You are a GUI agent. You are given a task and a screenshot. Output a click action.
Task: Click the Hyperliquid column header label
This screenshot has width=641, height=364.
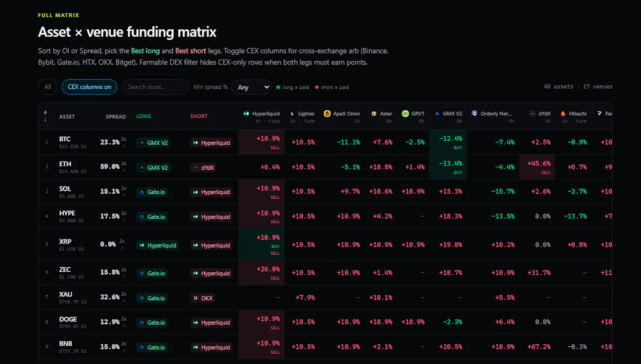coord(266,114)
